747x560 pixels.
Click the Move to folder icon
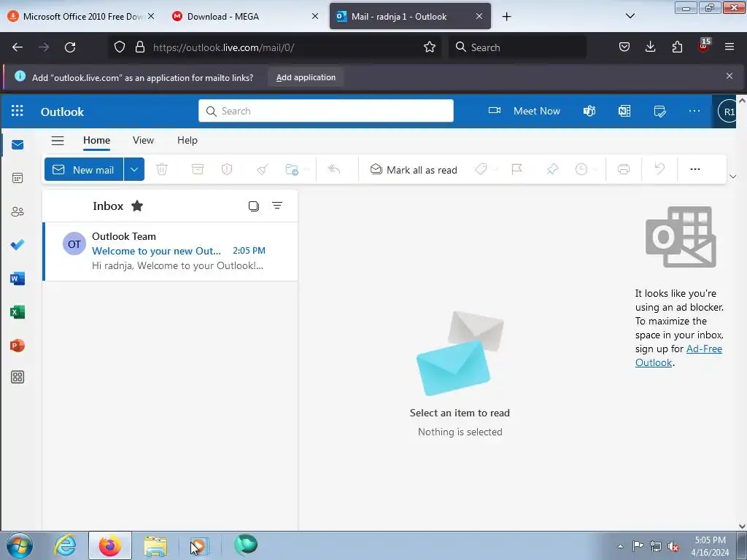pos(292,169)
